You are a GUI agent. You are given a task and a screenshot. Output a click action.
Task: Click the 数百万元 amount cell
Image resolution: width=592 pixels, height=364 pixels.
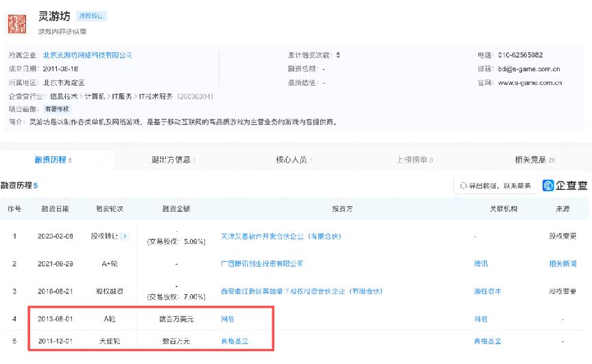pos(176,341)
